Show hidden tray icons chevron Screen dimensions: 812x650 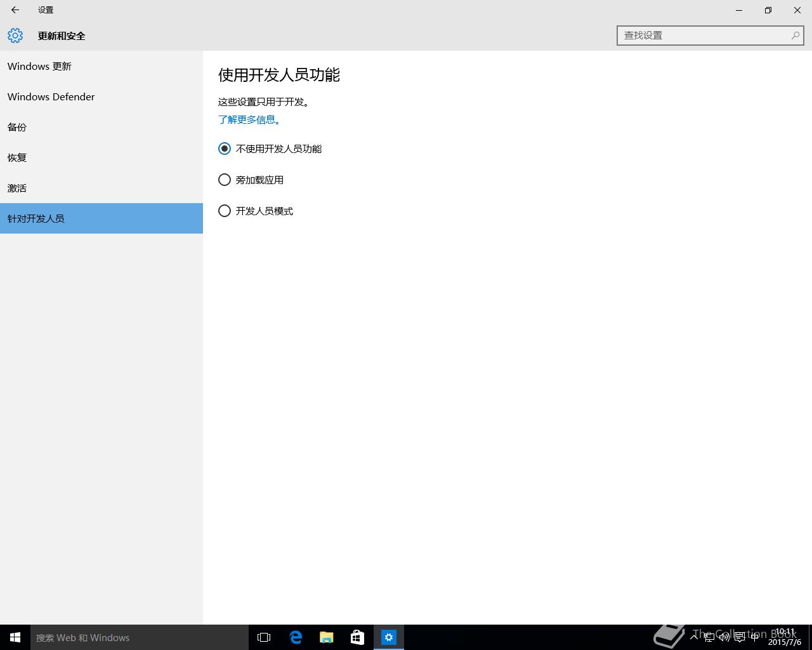(x=694, y=637)
